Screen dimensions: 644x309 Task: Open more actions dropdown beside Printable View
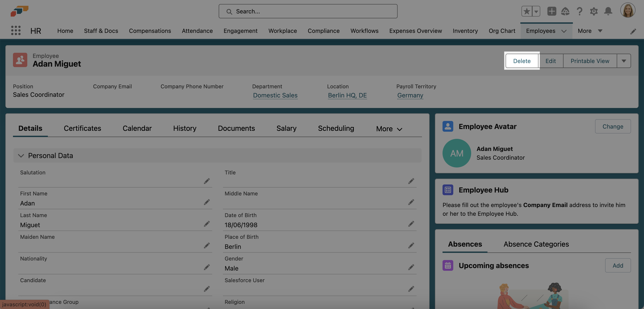coord(623,61)
